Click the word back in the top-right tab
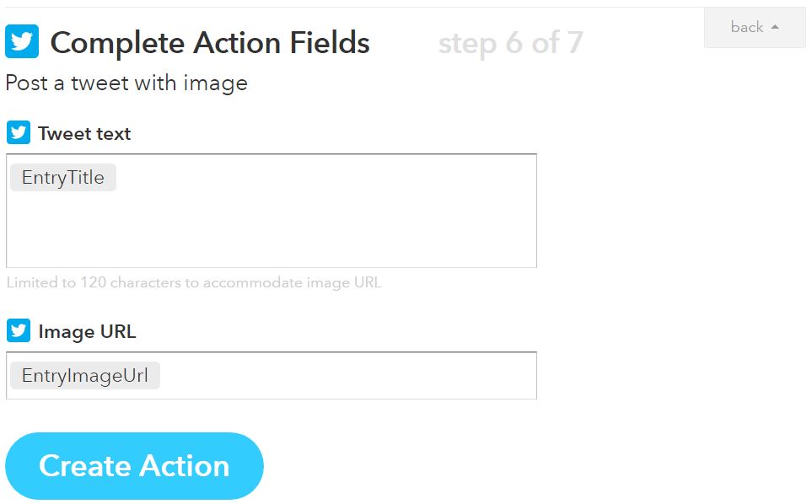 pos(747,27)
